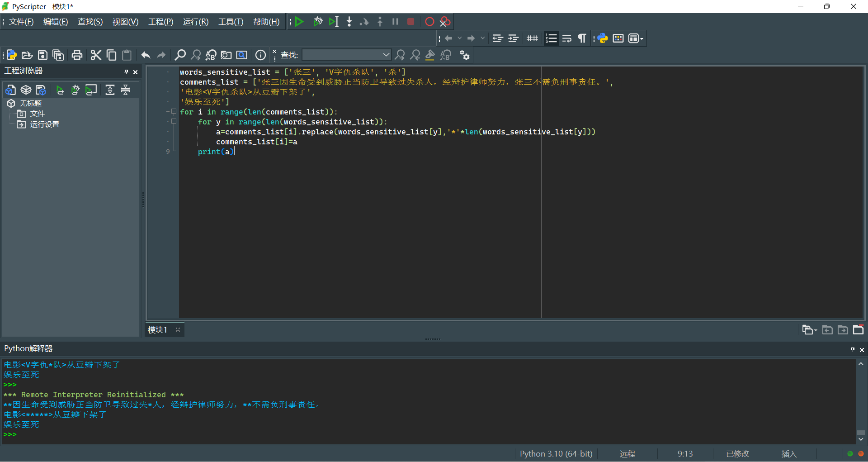Click the red stop debugging button

[x=410, y=22]
